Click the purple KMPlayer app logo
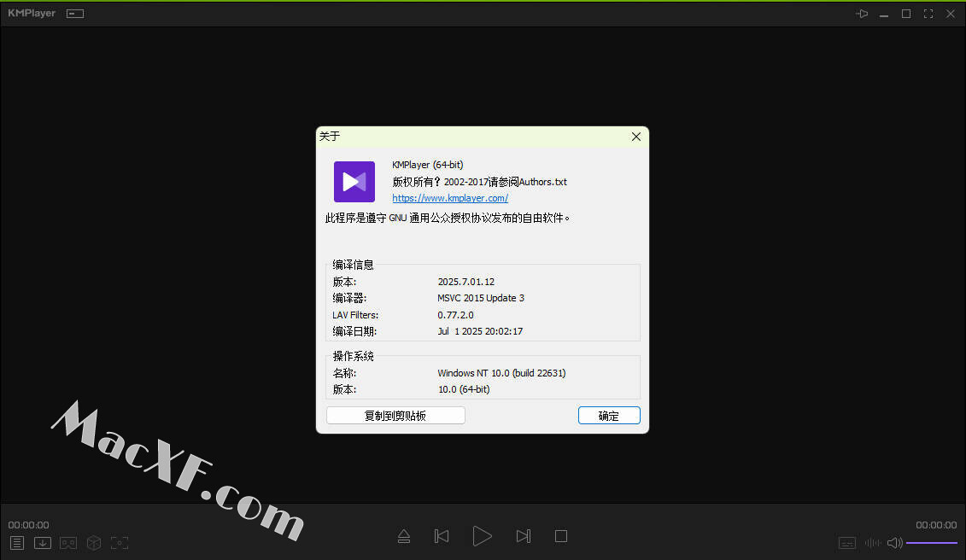 click(354, 182)
